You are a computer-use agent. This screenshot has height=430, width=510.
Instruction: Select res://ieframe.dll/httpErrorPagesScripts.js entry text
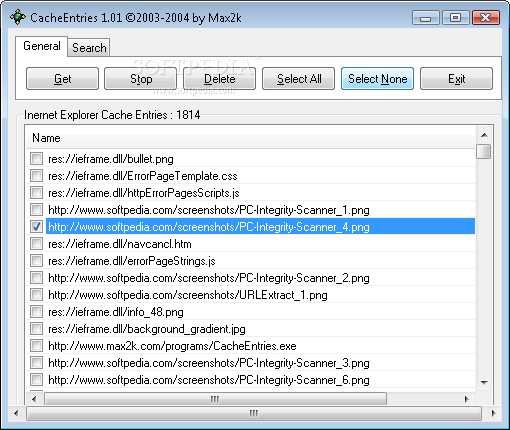click(x=144, y=193)
